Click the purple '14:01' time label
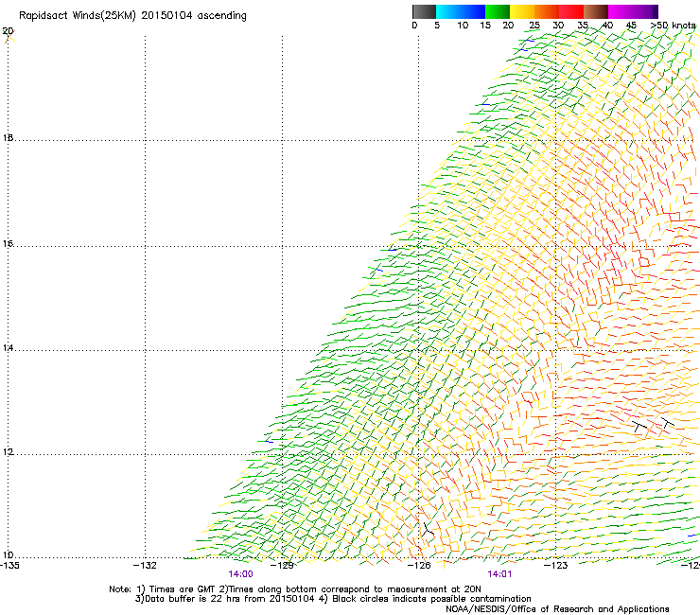This screenshot has width=700, height=615. click(499, 574)
